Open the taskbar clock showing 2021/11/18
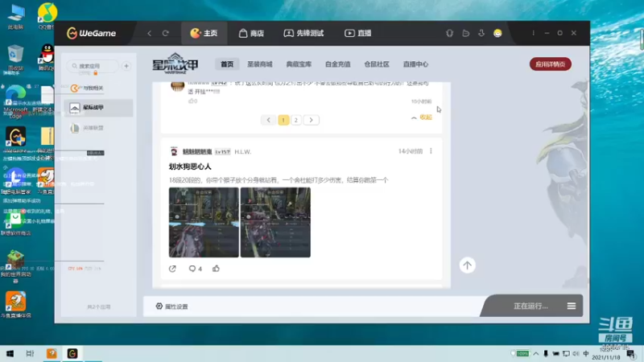This screenshot has width=644, height=362. [606, 354]
